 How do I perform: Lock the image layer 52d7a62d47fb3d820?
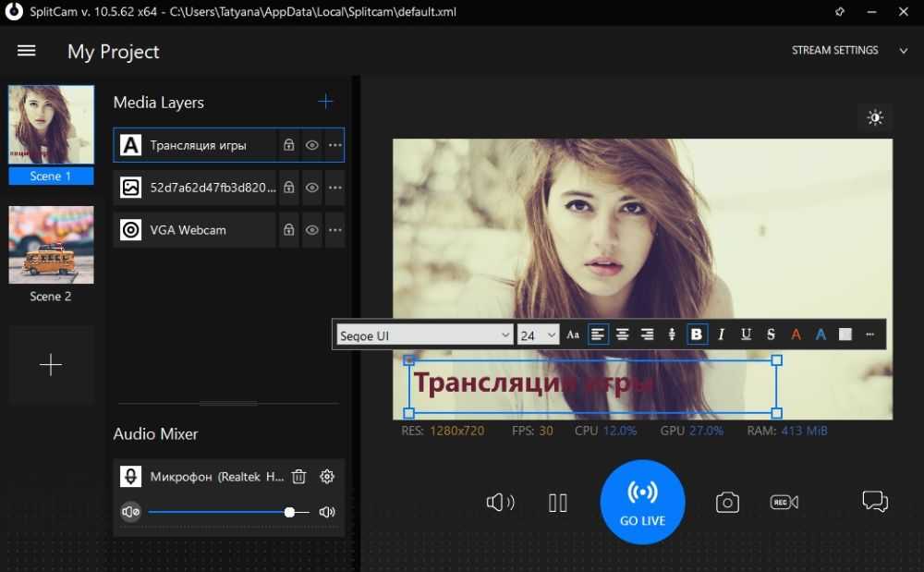click(288, 188)
